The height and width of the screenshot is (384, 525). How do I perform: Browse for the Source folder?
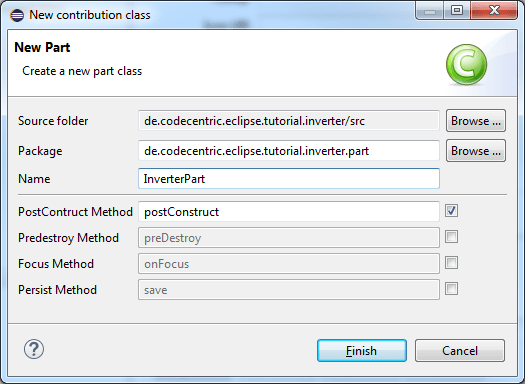point(476,121)
